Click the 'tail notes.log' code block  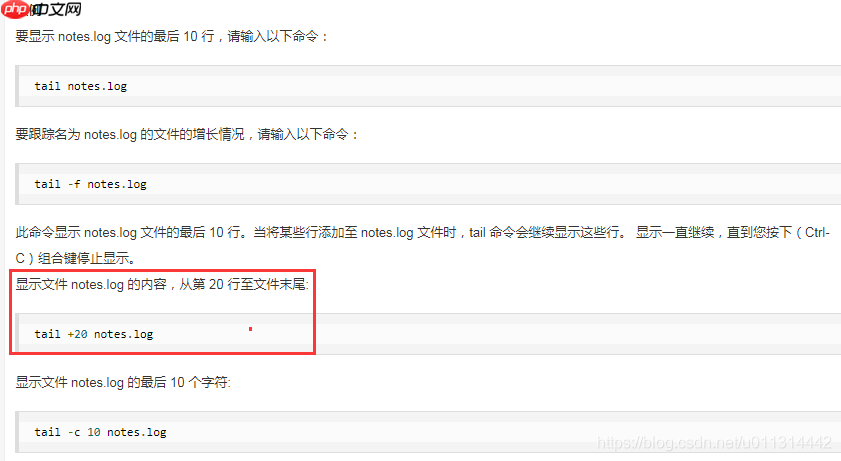click(x=428, y=86)
